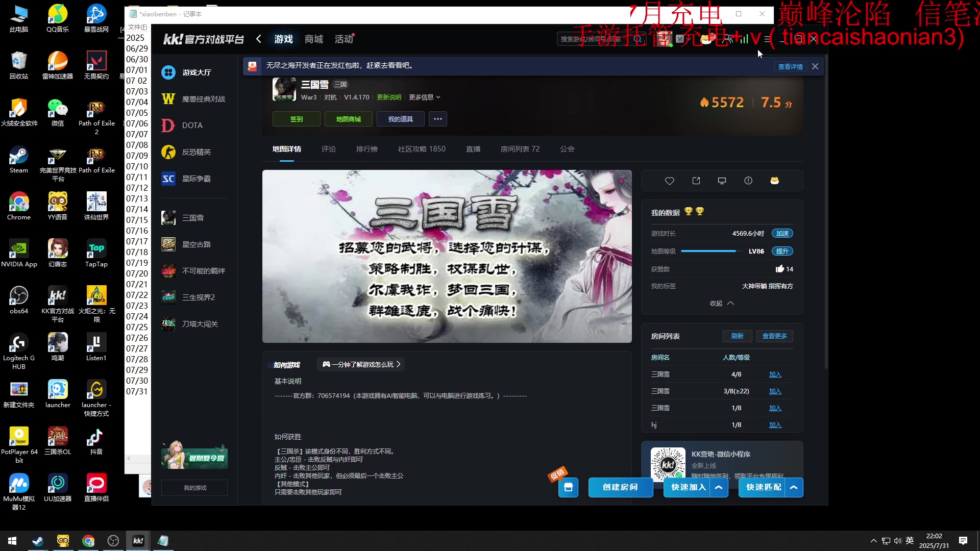Select DOTA in the sidebar
Screen dimensions: 980x551
[194, 126]
